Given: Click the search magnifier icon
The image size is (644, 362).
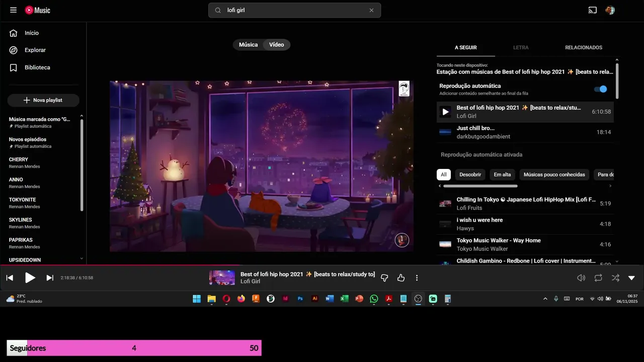Looking at the screenshot, I should 218,10.
